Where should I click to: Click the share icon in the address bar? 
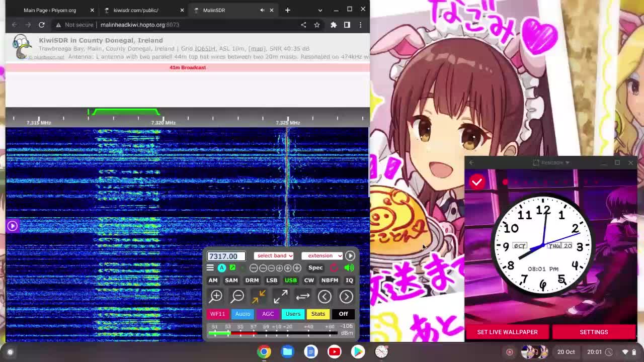pyautogui.click(x=303, y=25)
